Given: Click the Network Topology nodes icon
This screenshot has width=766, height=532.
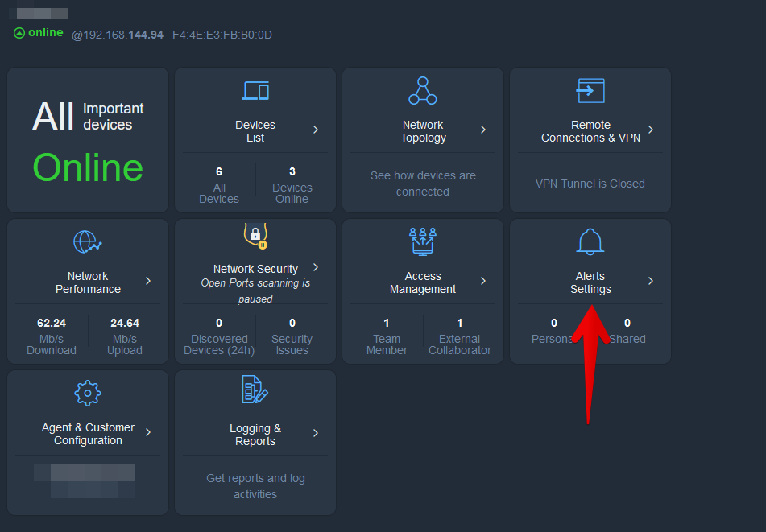Looking at the screenshot, I should [423, 91].
